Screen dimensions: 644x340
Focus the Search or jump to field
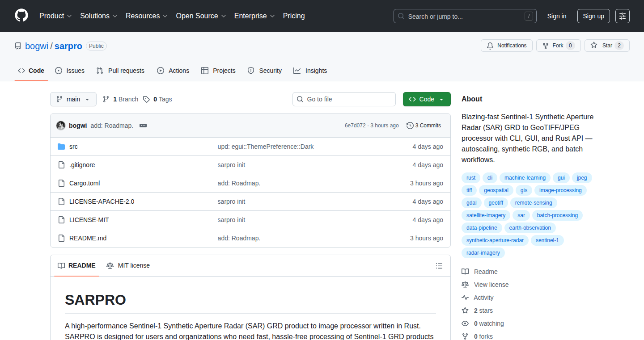click(465, 16)
